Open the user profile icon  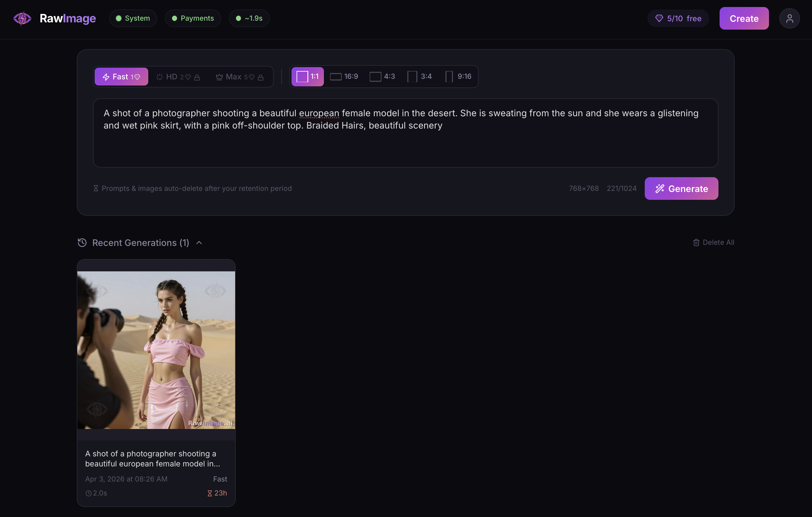pyautogui.click(x=789, y=18)
